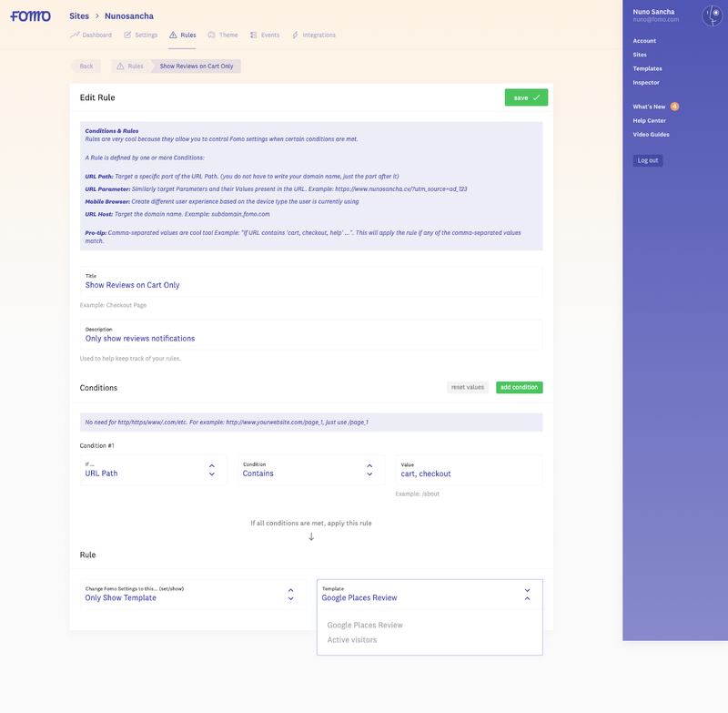Open Inspector in sidebar
This screenshot has width=728, height=713.
646,83
